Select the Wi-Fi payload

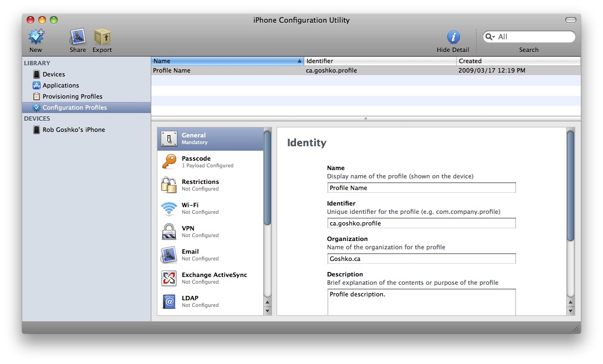point(211,208)
